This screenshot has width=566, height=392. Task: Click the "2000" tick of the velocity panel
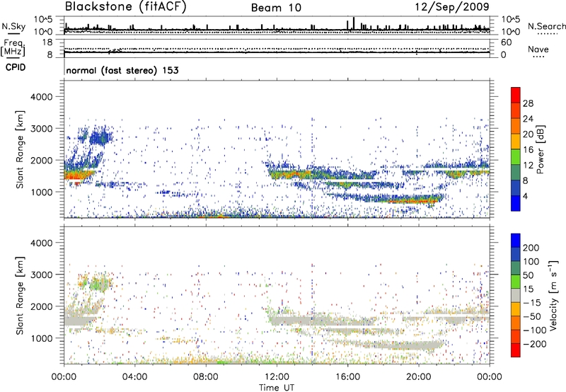click(41, 306)
